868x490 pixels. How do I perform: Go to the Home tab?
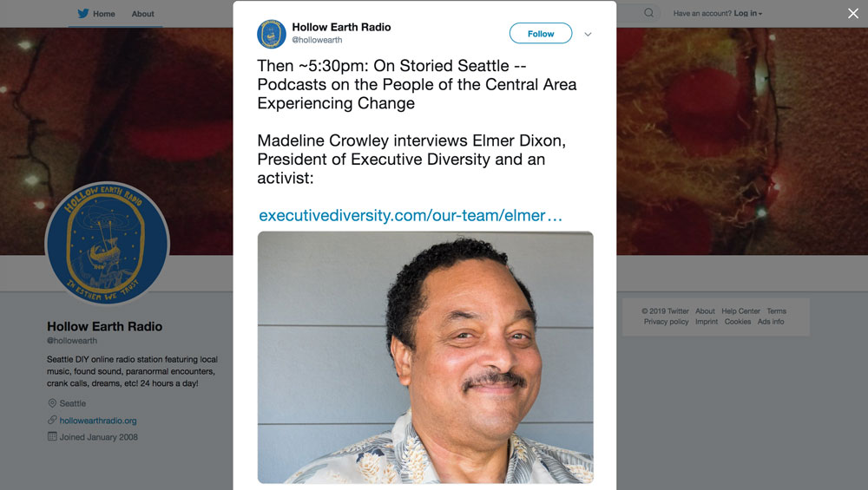(103, 14)
